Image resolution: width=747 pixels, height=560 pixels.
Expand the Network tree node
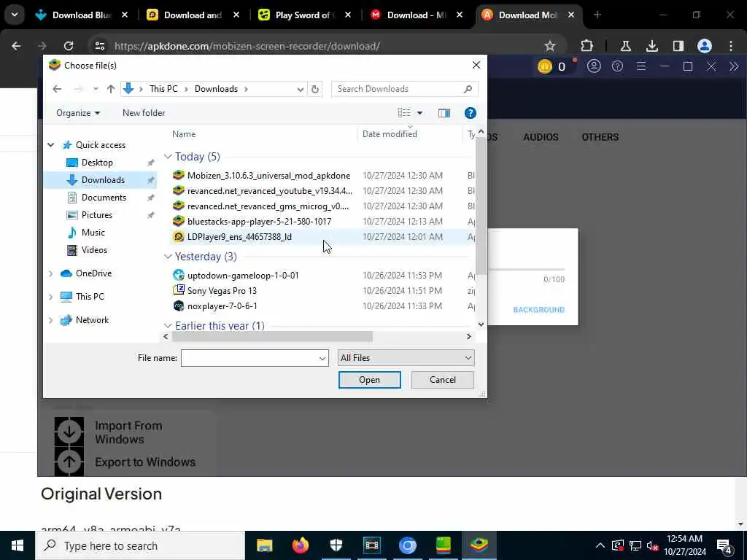pyautogui.click(x=51, y=320)
